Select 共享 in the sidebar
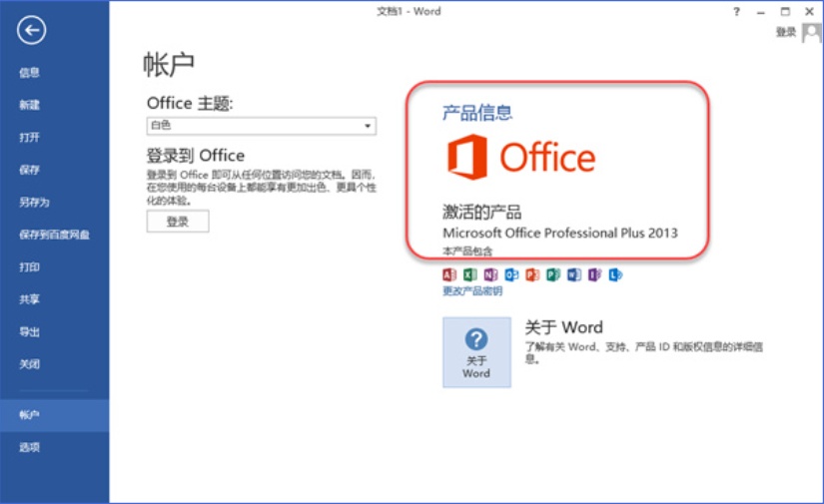The image size is (824, 504). [x=29, y=299]
